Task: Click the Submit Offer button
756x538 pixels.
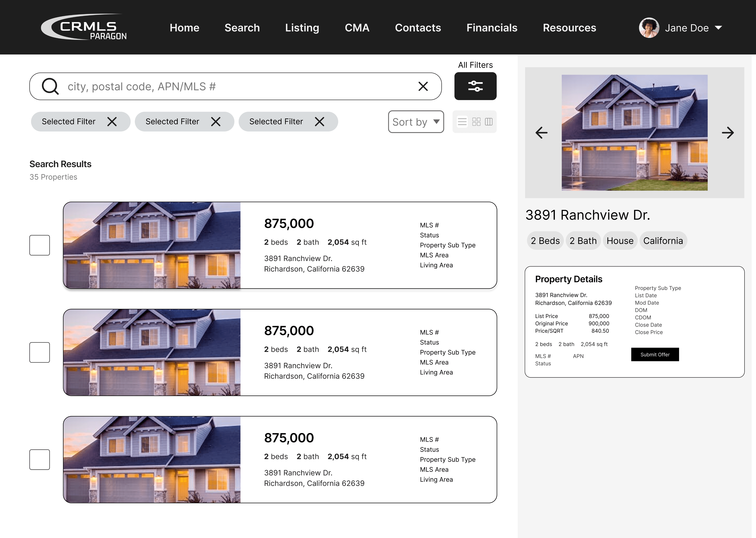Action: (x=655, y=354)
